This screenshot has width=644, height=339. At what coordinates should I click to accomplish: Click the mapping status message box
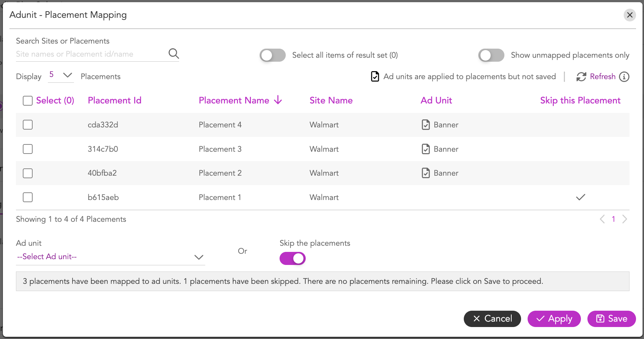click(323, 281)
